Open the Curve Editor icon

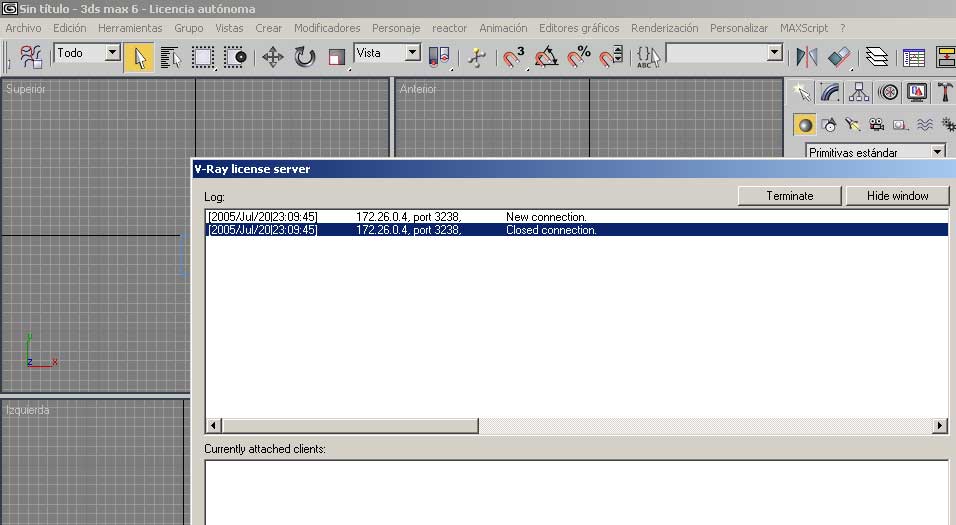(914, 58)
